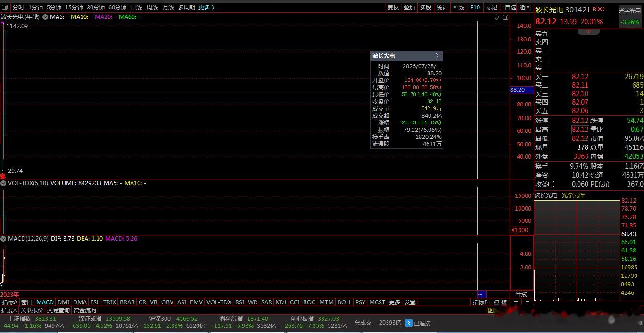Open the 设置 indicator settings
Viewport: 644px width, 333px height.
(410, 302)
